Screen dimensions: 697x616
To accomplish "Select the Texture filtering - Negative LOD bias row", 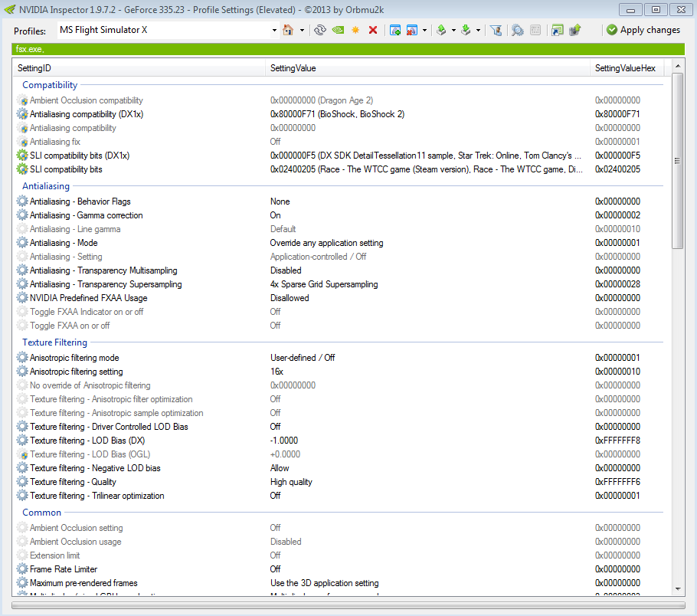I will [x=340, y=468].
